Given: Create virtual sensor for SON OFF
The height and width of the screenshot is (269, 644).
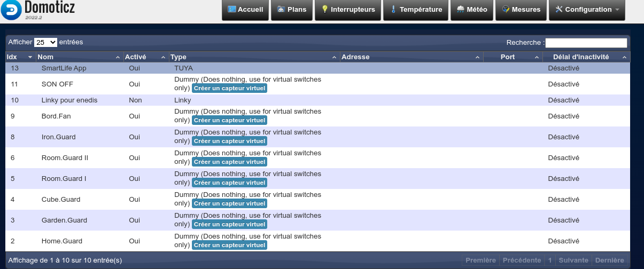Looking at the screenshot, I should tap(229, 88).
